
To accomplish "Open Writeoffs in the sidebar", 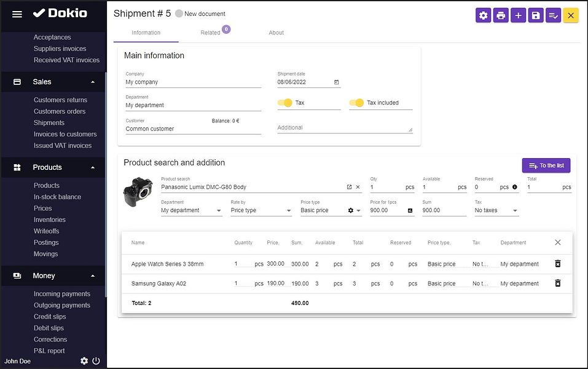I will [47, 231].
